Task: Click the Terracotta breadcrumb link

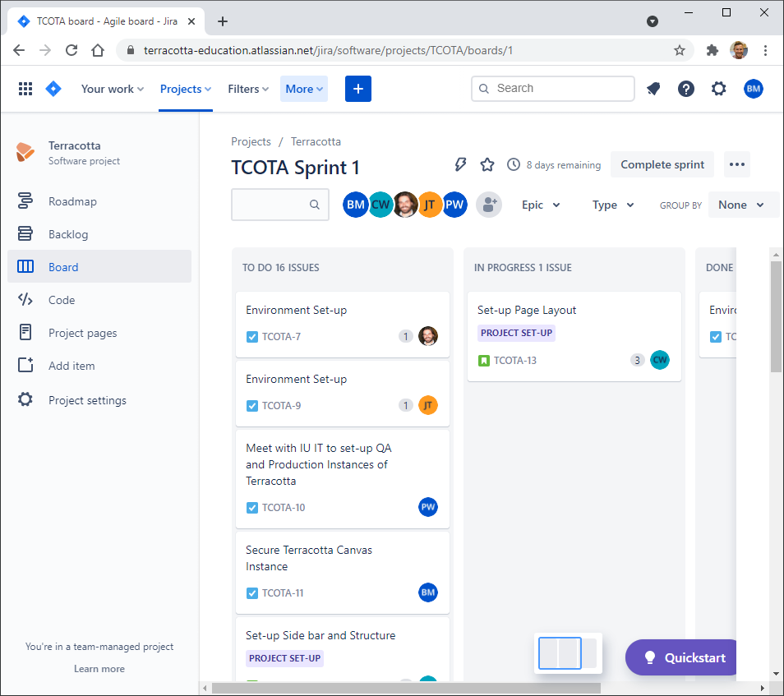Action: [x=316, y=141]
